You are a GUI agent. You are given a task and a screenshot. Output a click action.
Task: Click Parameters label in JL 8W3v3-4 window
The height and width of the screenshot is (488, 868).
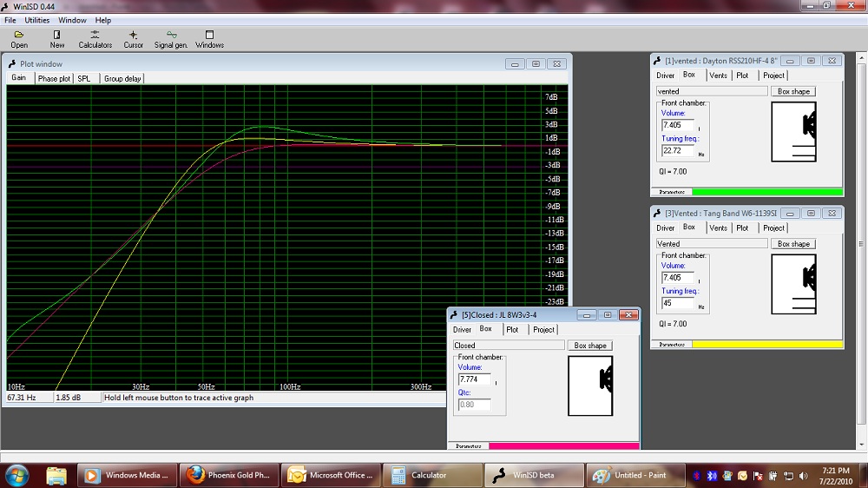469,446
